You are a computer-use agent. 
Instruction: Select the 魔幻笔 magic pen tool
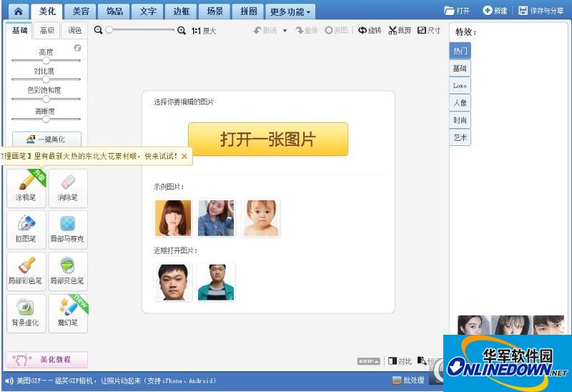68,313
